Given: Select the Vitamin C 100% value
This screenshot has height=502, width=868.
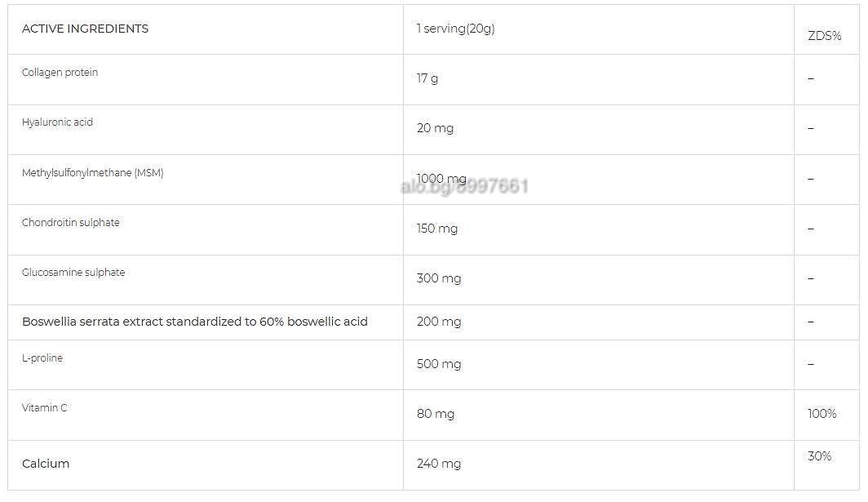Looking at the screenshot, I should click(822, 414).
